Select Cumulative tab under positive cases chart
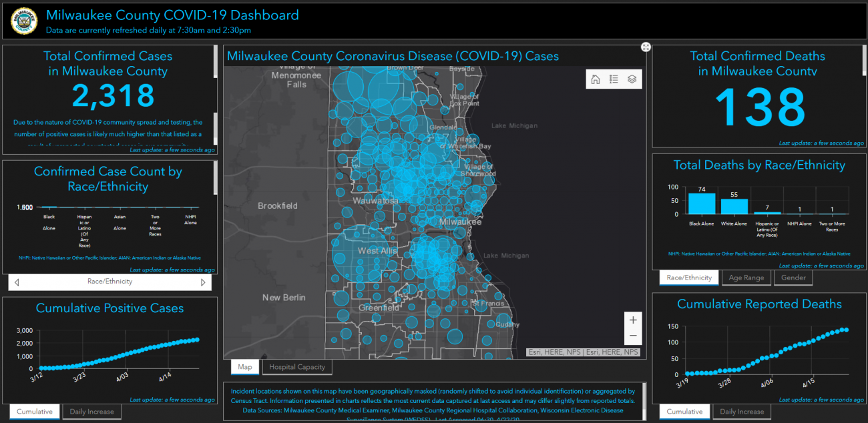 click(35, 412)
